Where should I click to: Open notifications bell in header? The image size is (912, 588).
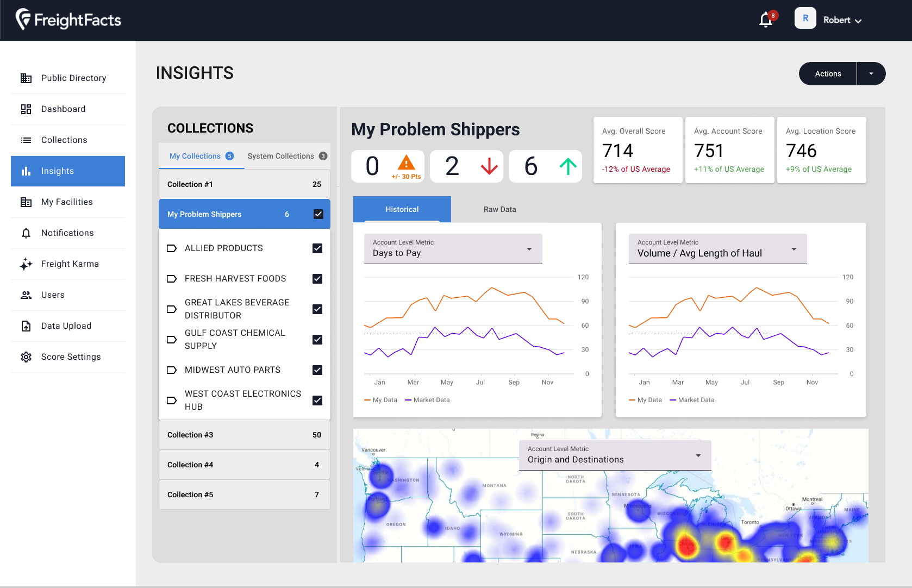coord(766,20)
